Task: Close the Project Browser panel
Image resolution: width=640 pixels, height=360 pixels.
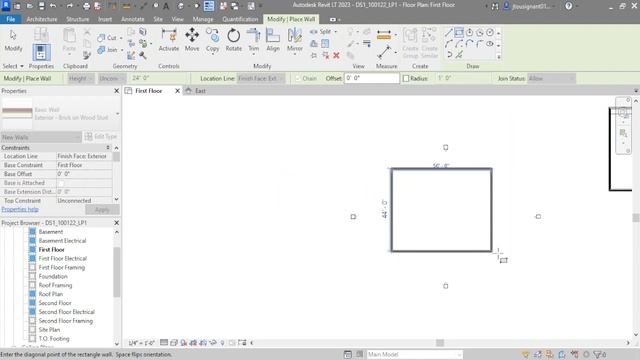Action: coord(116,223)
